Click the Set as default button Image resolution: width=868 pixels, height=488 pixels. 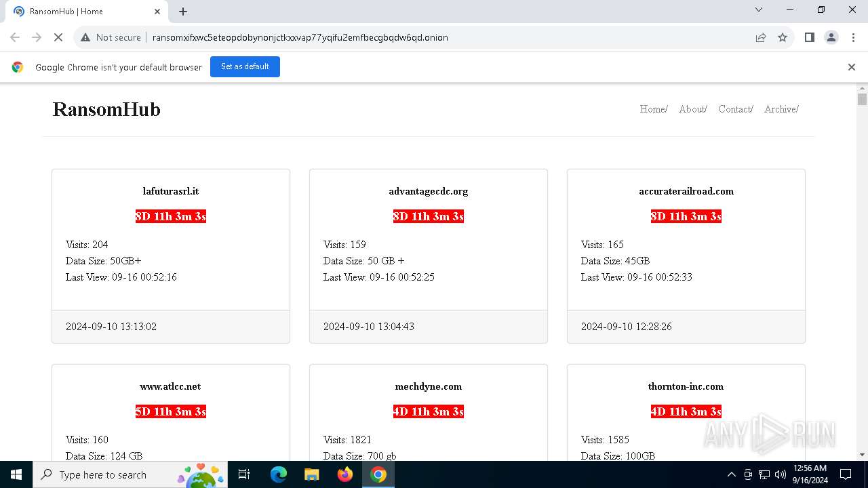[x=245, y=66]
